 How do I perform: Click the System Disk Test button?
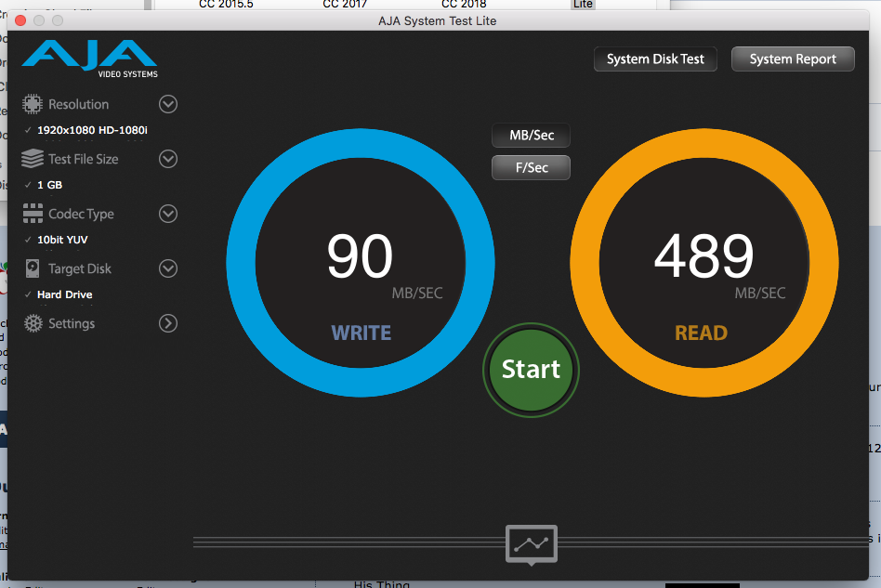click(655, 59)
